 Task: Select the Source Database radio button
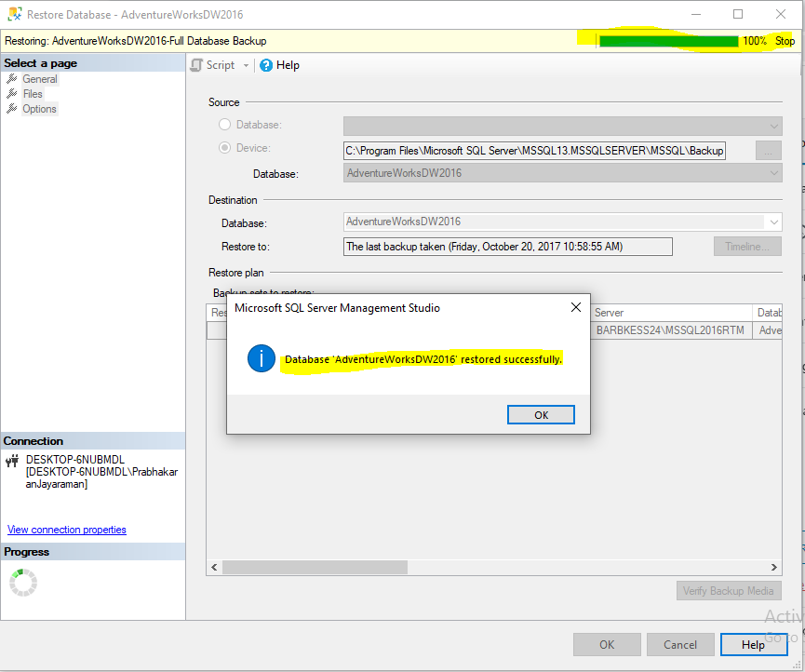click(x=224, y=124)
